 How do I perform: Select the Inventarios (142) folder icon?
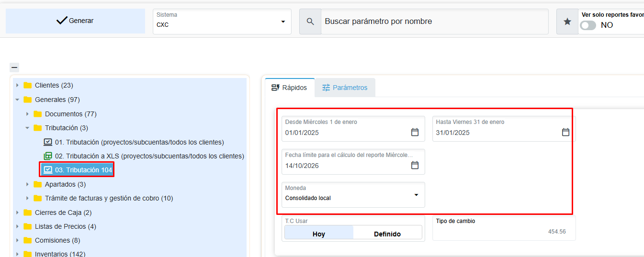click(x=28, y=254)
